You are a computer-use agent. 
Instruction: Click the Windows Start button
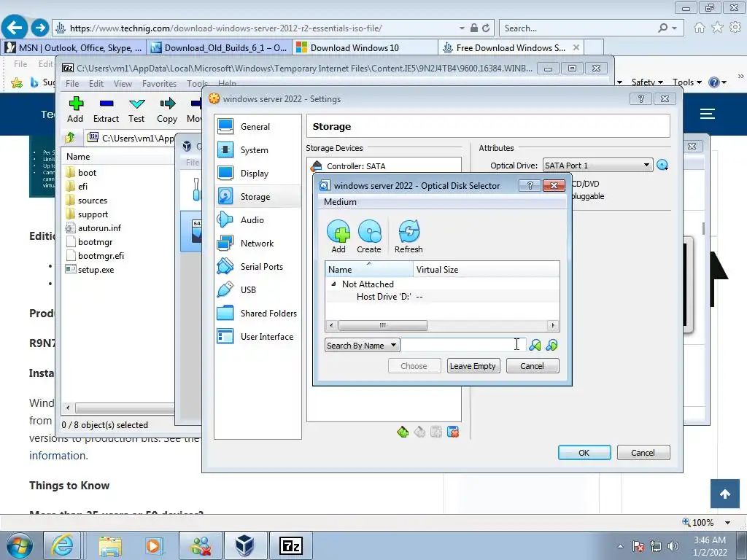click(20, 545)
